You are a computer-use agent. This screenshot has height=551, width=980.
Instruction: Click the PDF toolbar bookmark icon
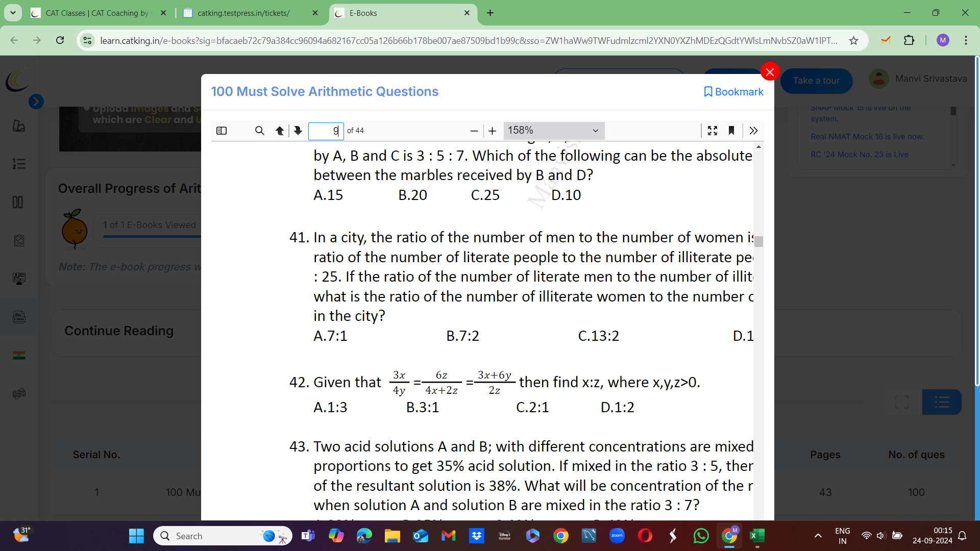[731, 131]
